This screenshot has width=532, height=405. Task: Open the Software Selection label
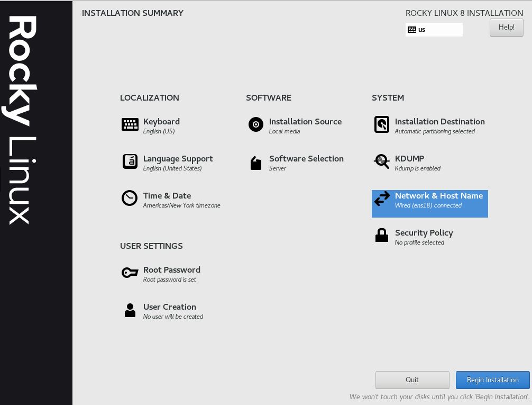pyautogui.click(x=306, y=159)
